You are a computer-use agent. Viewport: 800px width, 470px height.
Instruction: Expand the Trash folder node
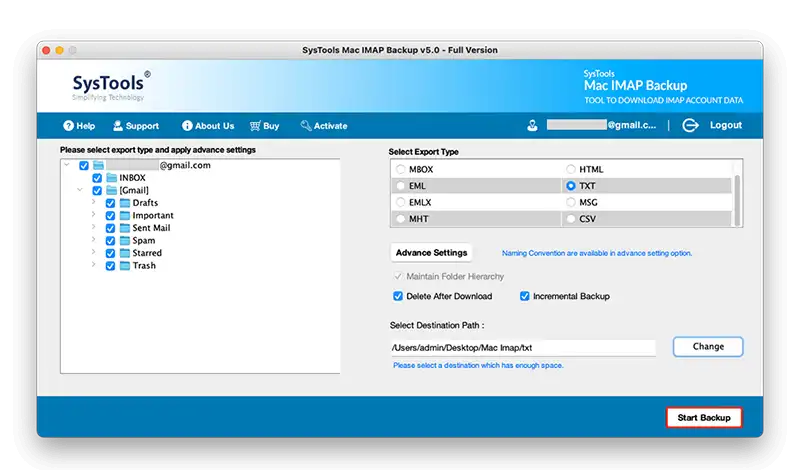click(x=93, y=264)
